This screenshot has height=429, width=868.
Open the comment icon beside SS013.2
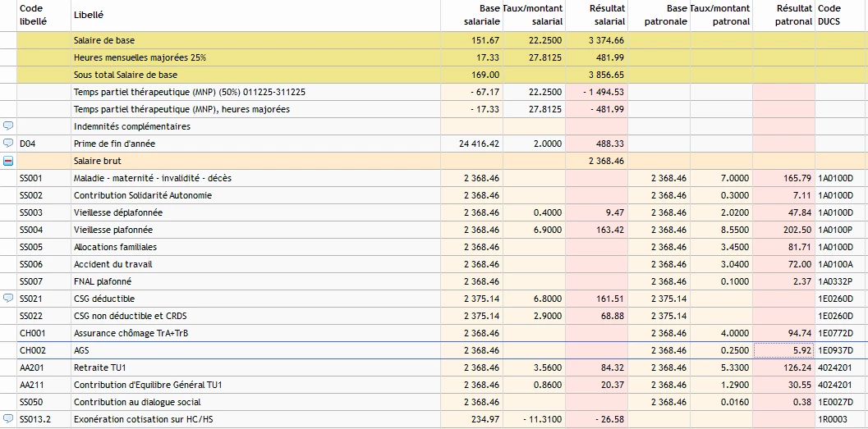click(x=8, y=419)
